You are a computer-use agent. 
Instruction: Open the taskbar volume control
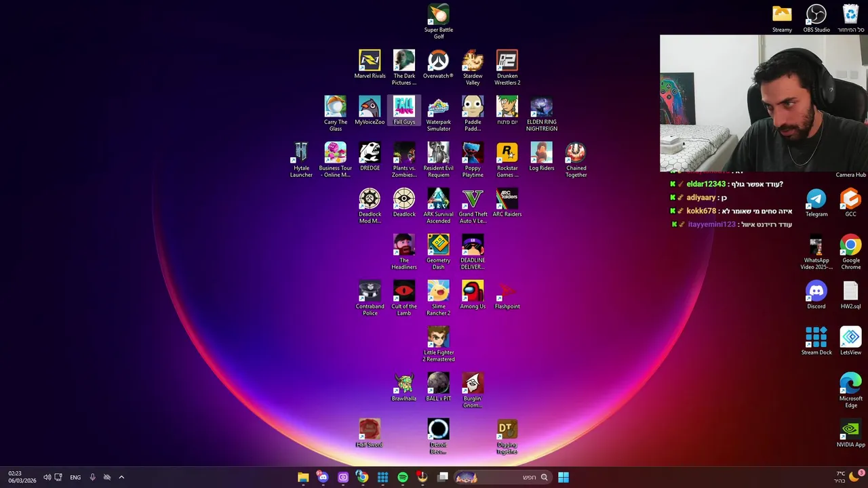point(47,477)
